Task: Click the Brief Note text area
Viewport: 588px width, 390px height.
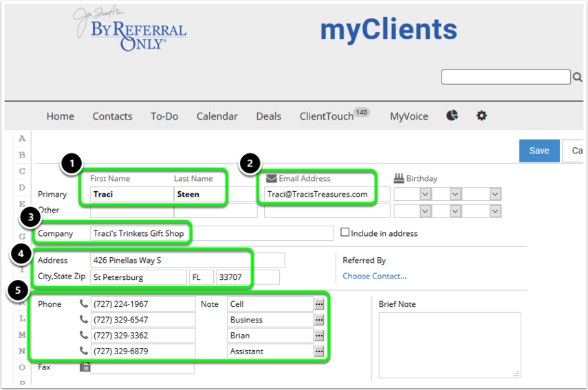Action: pyautogui.click(x=450, y=345)
